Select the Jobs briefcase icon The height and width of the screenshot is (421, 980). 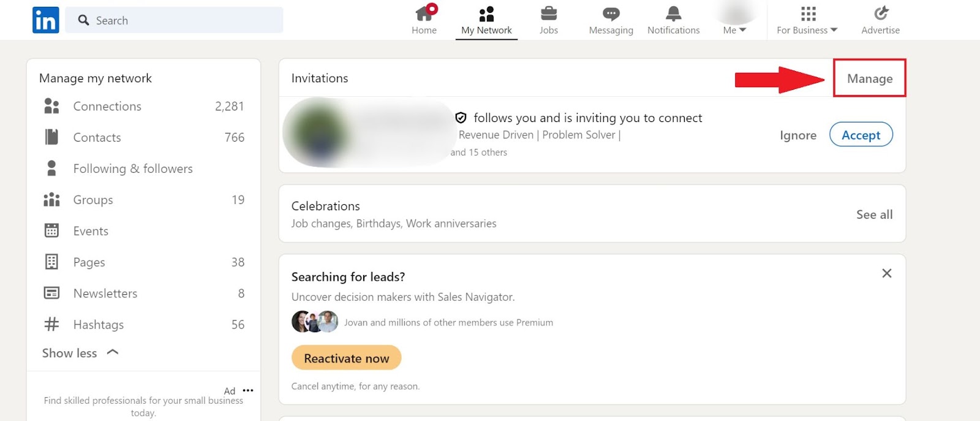pyautogui.click(x=548, y=13)
